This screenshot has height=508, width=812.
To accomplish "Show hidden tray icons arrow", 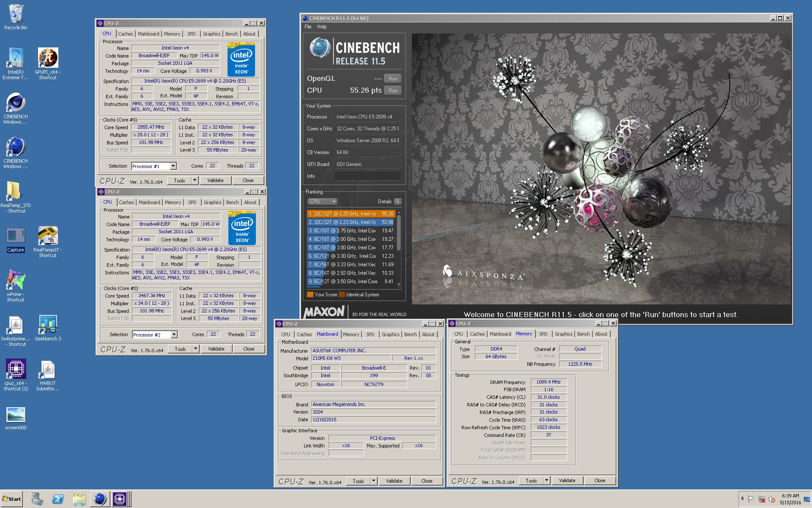I will click(x=742, y=499).
